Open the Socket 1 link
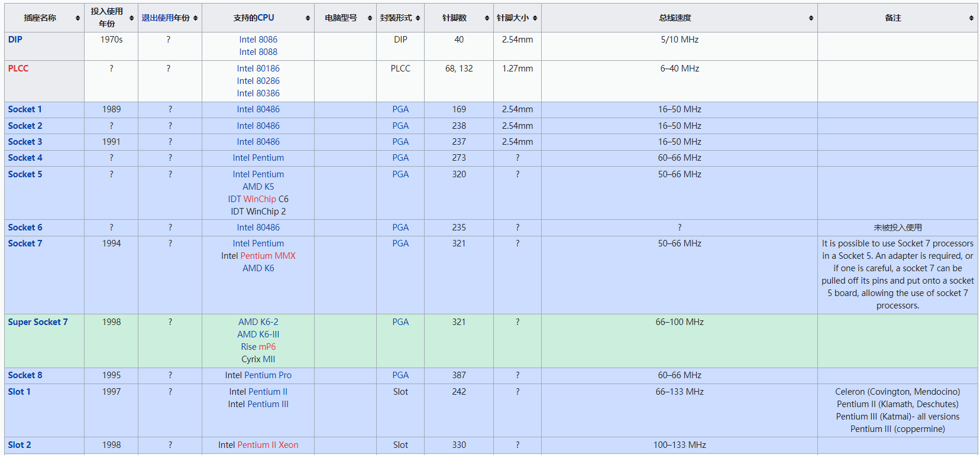 [x=25, y=109]
